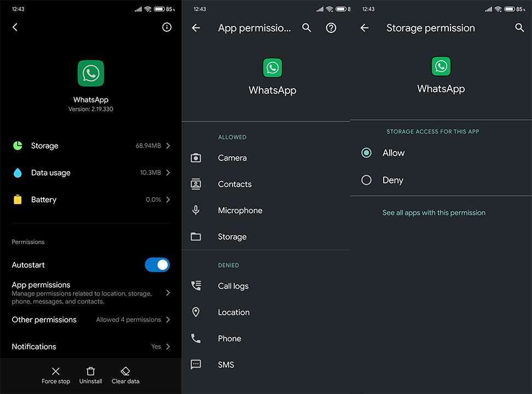Toggle the Autostart switch off
Viewport: 532px width, 394px height.
click(x=157, y=265)
